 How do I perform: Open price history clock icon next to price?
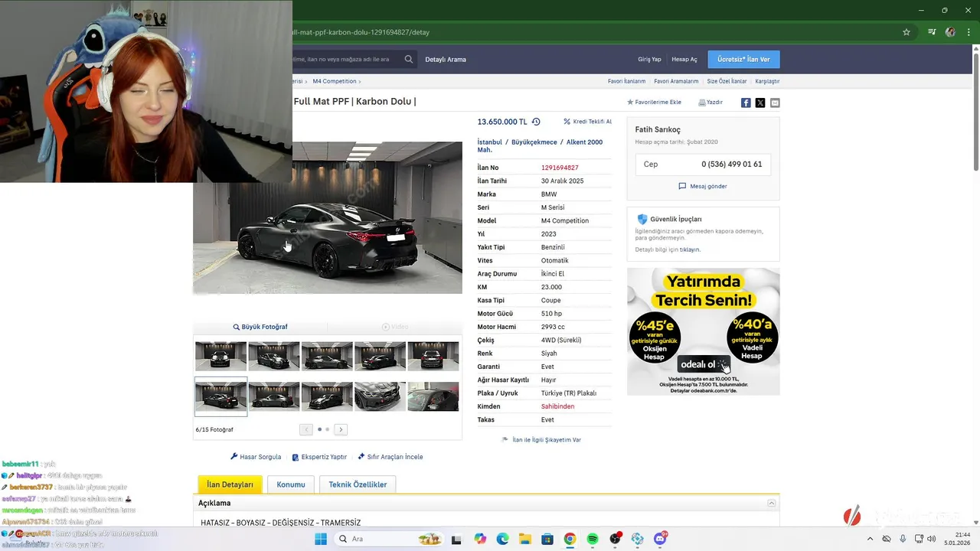536,122
